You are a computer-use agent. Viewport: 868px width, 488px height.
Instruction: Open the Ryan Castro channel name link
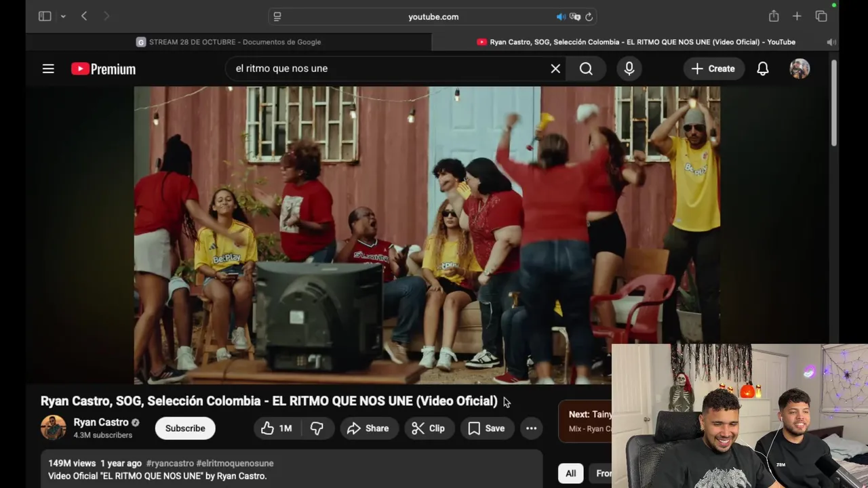pos(101,422)
